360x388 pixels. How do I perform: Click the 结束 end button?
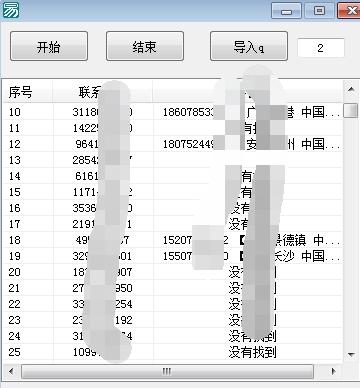(x=145, y=46)
